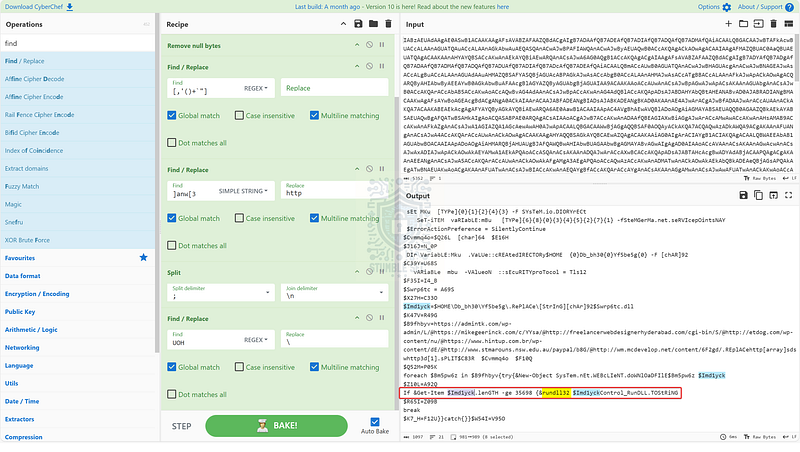Collapse the Split operation

click(357, 272)
